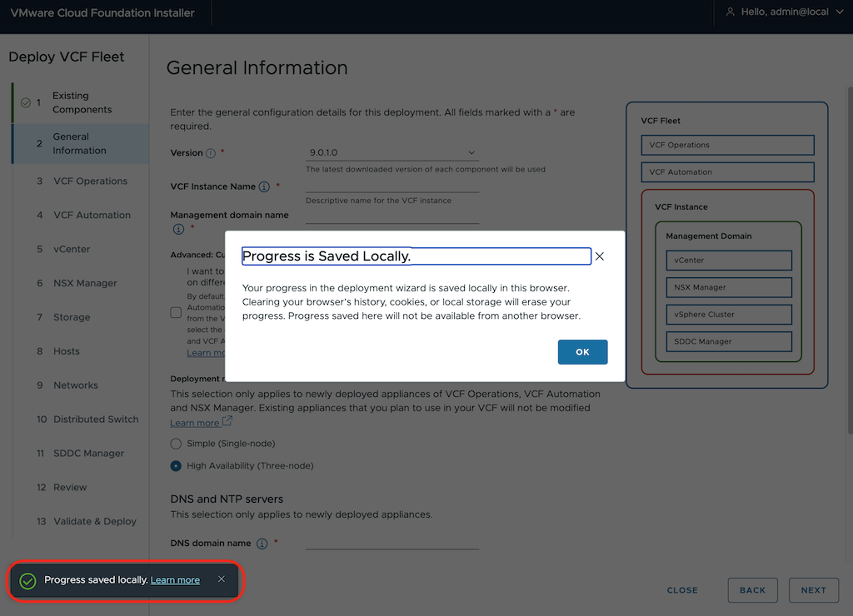The width and height of the screenshot is (853, 616).
Task: Open the Version 9.0.1.0 dropdown
Action: point(392,153)
